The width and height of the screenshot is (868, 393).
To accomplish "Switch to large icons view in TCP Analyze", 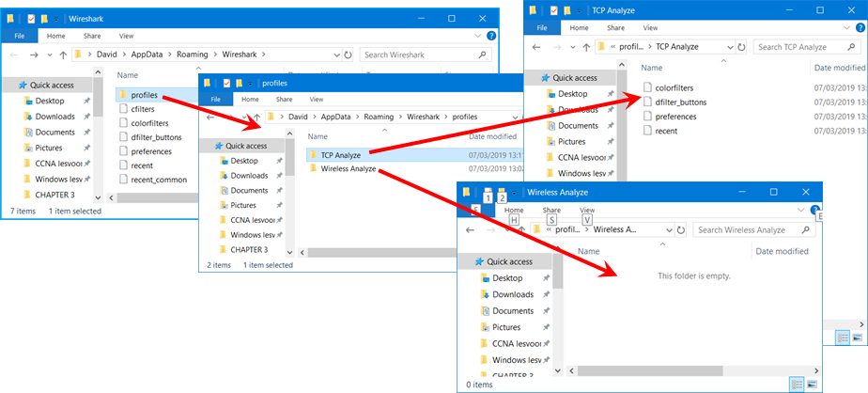I will click(858, 337).
